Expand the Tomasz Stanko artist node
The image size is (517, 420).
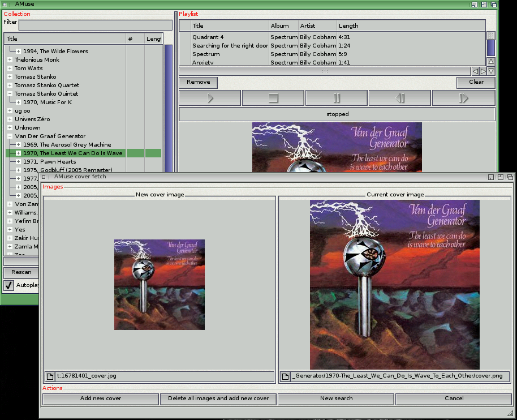[10, 76]
